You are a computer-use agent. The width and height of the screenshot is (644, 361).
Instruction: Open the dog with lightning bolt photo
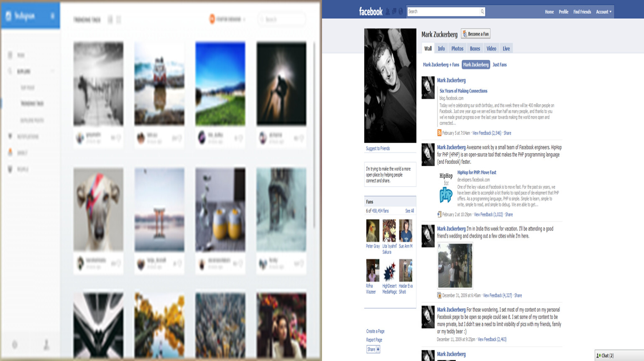[x=98, y=209]
